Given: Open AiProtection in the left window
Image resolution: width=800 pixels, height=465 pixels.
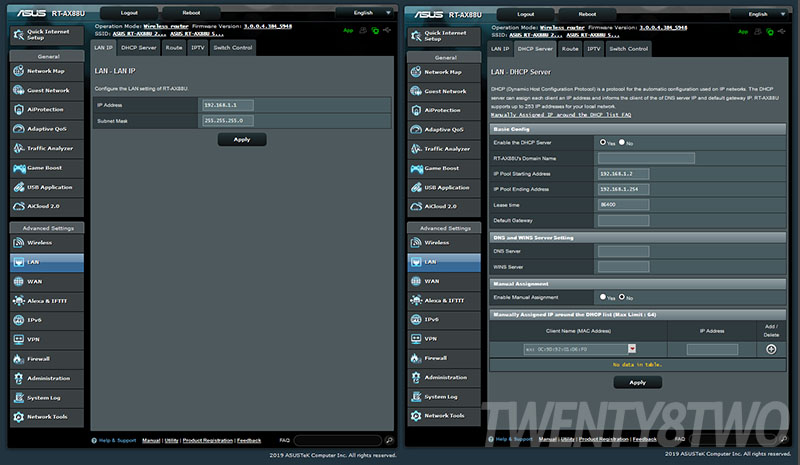Looking at the screenshot, I should (x=46, y=110).
